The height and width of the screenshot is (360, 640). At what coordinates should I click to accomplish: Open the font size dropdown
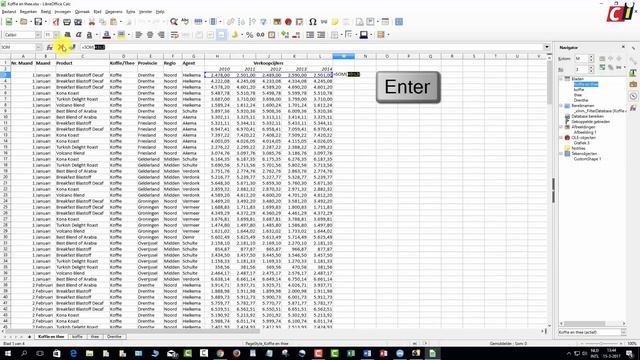pos(57,35)
